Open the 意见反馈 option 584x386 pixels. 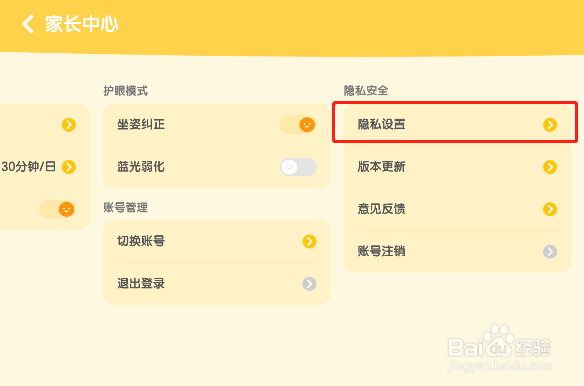tap(457, 209)
